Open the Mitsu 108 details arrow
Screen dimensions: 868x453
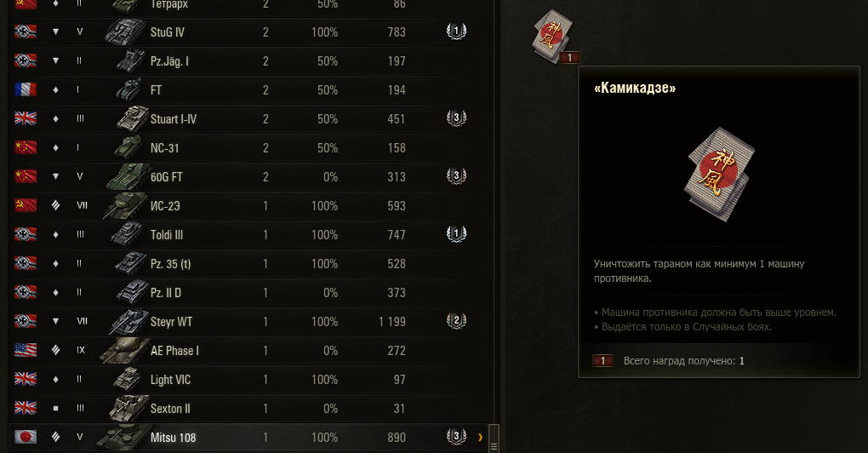[x=480, y=438]
